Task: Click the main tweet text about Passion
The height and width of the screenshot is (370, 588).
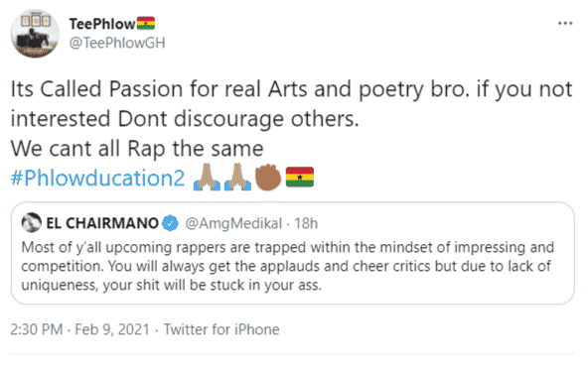Action: 292,119
